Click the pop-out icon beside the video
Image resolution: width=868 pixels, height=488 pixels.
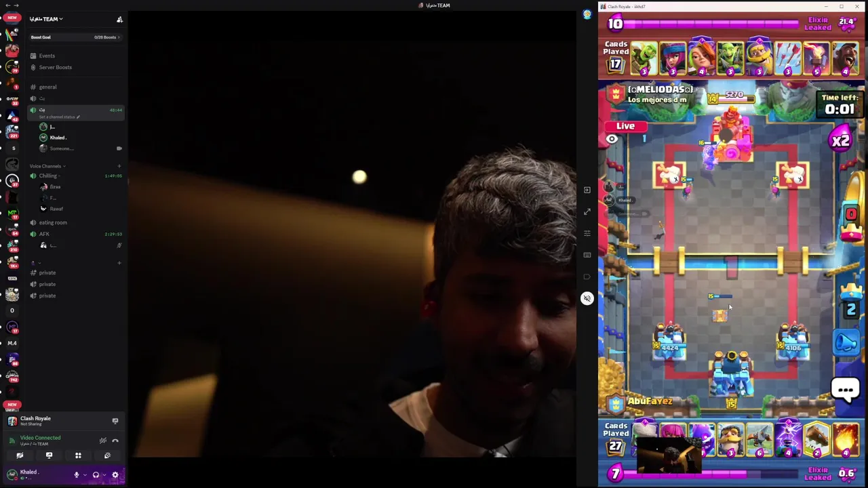(587, 190)
